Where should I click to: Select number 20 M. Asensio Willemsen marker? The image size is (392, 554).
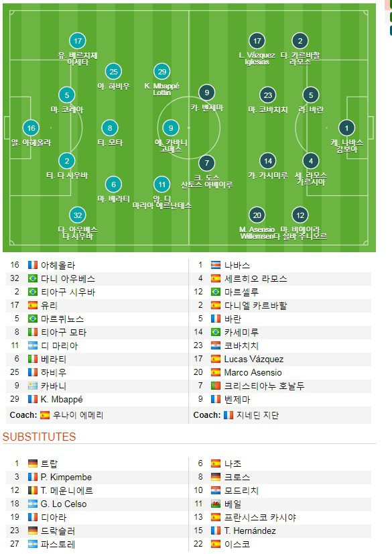click(x=257, y=215)
